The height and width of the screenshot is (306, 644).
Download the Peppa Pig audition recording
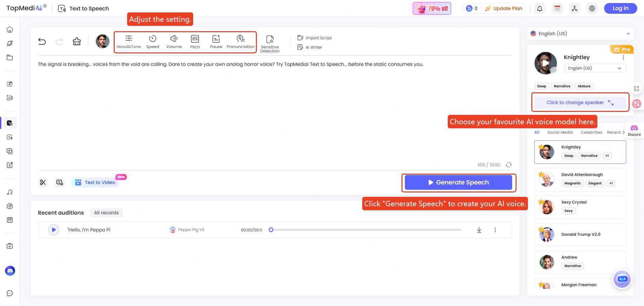point(479,230)
